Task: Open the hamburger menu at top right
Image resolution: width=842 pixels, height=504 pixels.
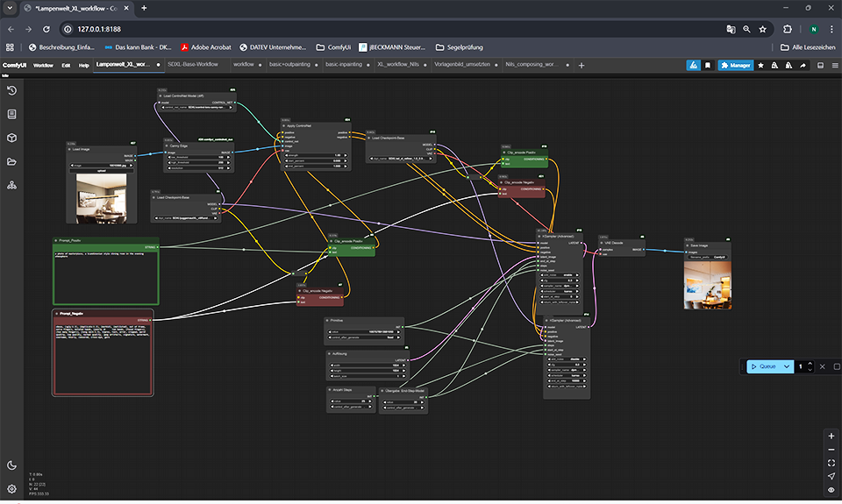Action: tap(834, 65)
